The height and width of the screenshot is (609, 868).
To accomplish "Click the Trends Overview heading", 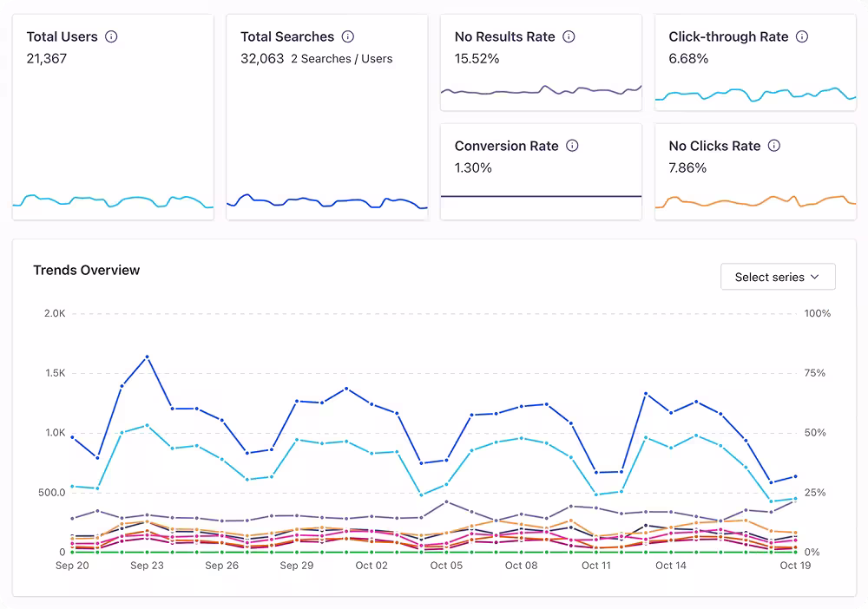I will [86, 270].
